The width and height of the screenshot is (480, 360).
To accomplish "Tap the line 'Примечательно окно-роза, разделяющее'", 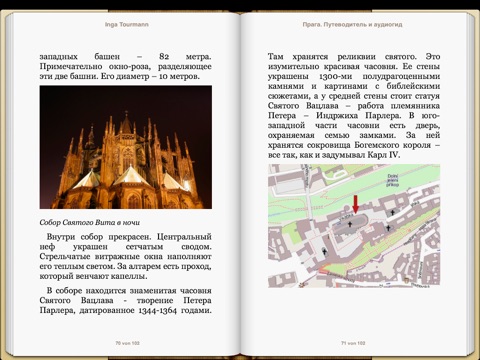I will coord(125,66).
